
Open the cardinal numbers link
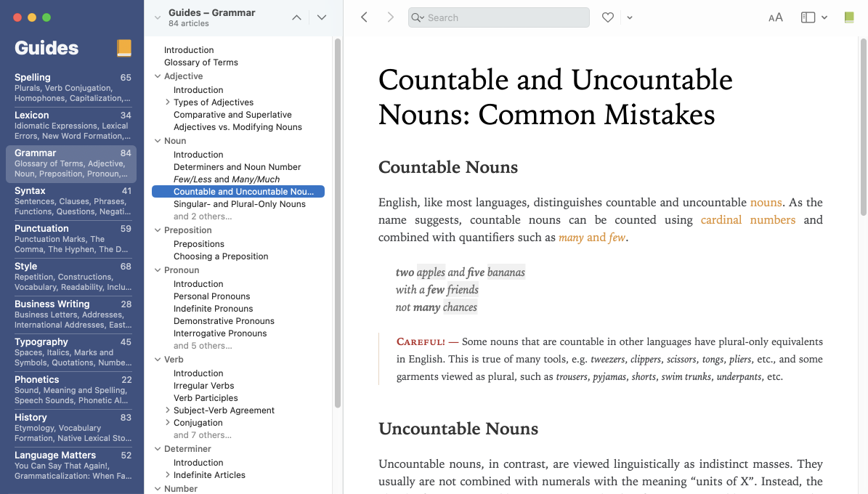click(747, 219)
